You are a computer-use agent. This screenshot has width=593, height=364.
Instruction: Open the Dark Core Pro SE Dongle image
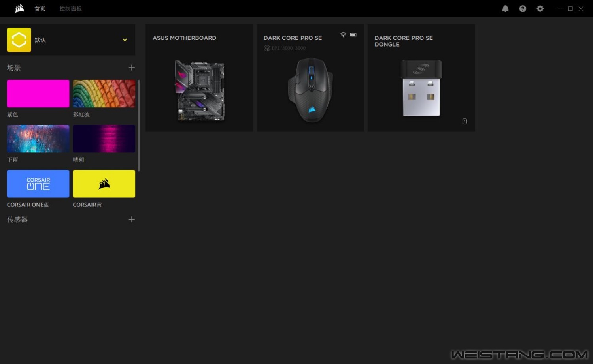tap(421, 88)
